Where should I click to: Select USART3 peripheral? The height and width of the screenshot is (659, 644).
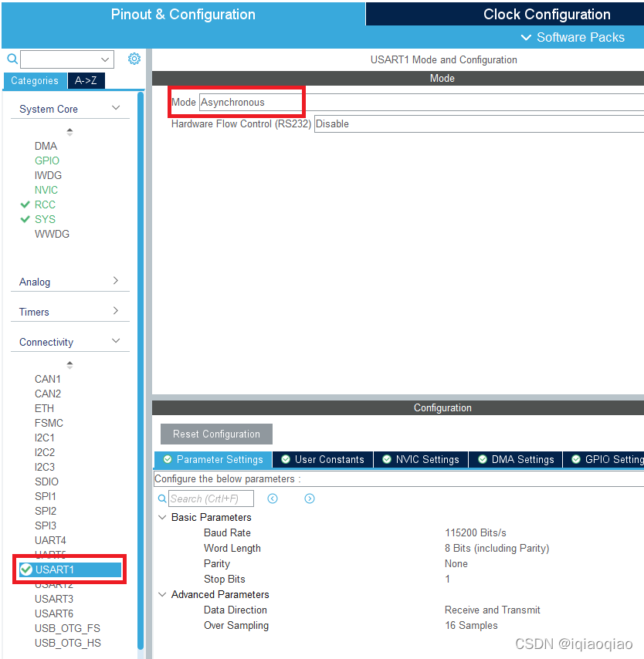(54, 599)
